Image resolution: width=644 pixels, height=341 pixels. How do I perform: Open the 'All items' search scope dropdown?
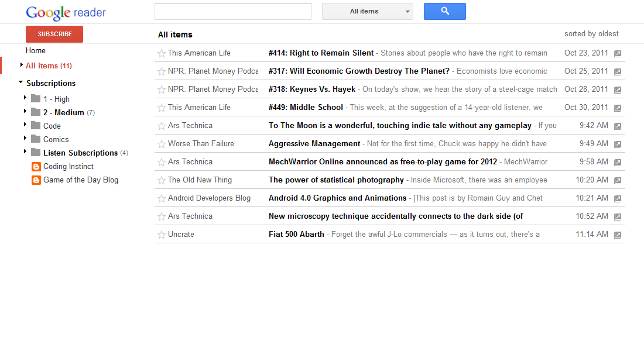pos(368,12)
